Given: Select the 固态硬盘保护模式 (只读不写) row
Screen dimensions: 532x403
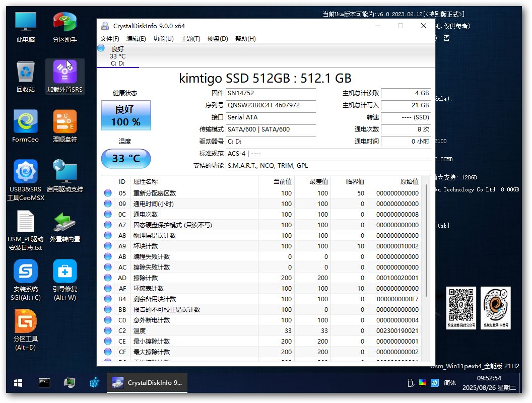Looking at the screenshot, I should click(261, 225).
